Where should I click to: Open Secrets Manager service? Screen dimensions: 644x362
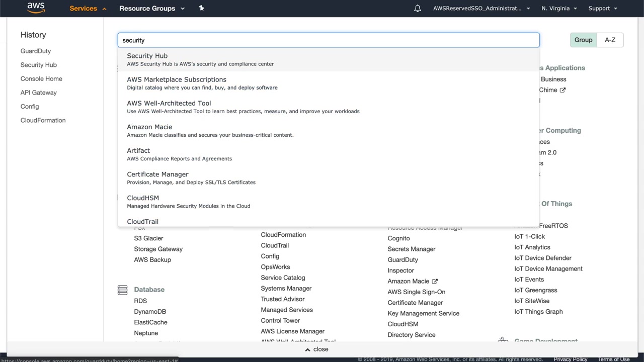click(412, 249)
